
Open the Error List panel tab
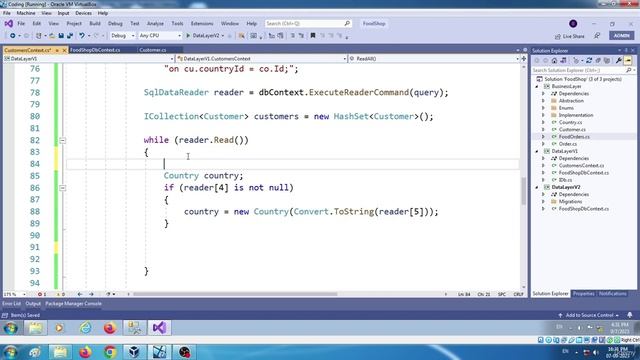coord(11,304)
